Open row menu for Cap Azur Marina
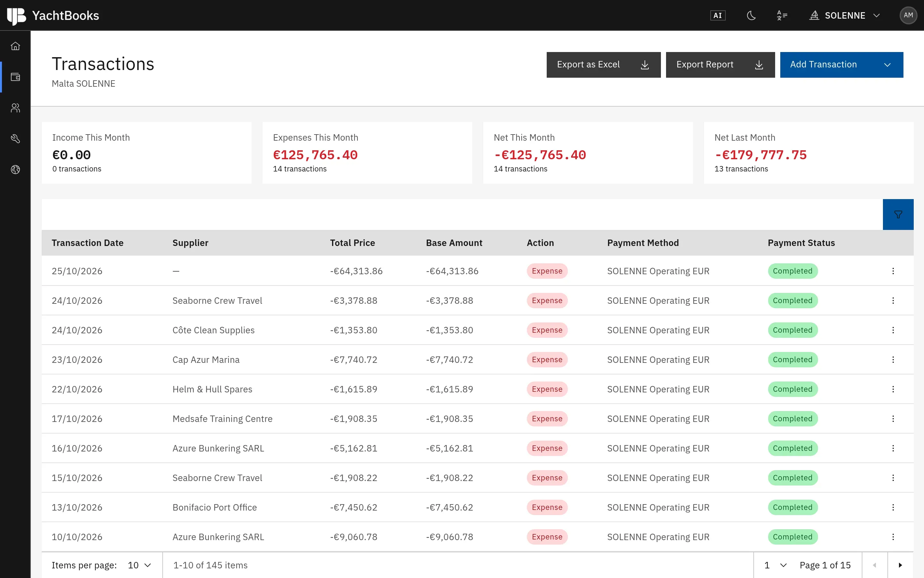Viewport: 924px width, 578px height. tap(893, 360)
